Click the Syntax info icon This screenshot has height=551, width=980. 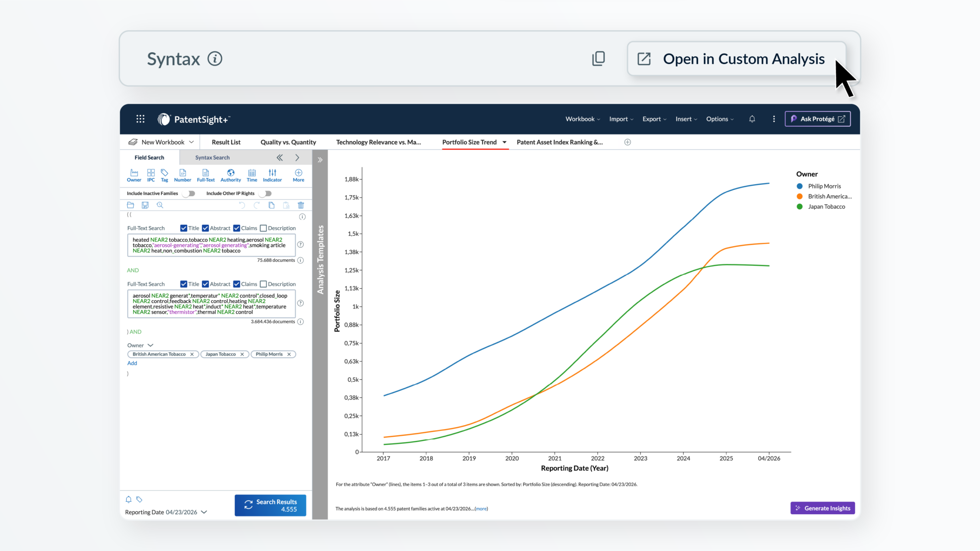pos(215,59)
